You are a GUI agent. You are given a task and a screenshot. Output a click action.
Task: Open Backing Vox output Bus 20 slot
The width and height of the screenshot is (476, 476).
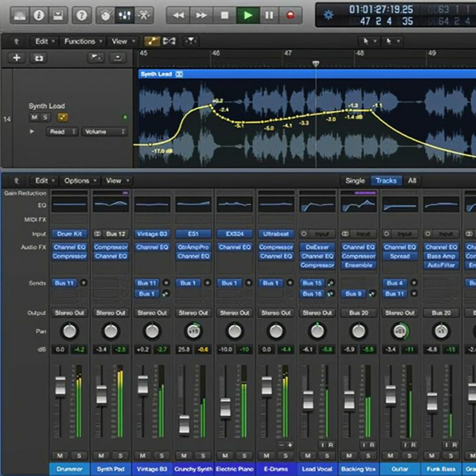(x=358, y=313)
